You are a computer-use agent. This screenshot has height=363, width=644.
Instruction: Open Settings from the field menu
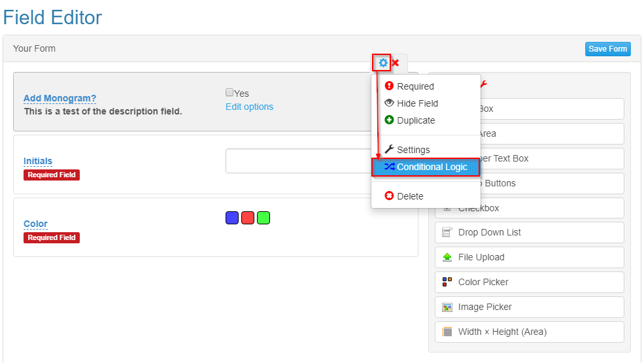pos(426,150)
